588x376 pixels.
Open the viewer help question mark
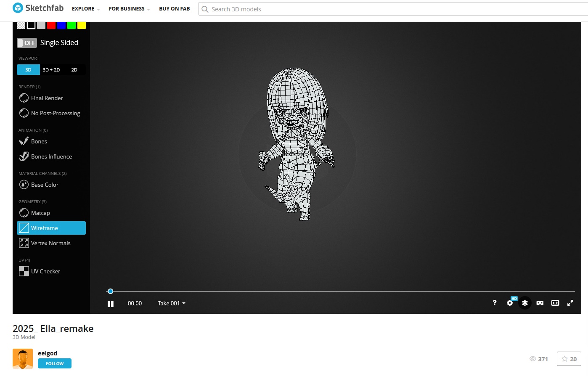(495, 303)
